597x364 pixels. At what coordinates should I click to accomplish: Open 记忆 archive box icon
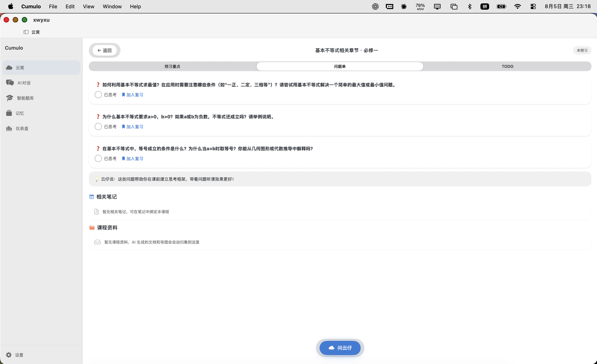9,113
